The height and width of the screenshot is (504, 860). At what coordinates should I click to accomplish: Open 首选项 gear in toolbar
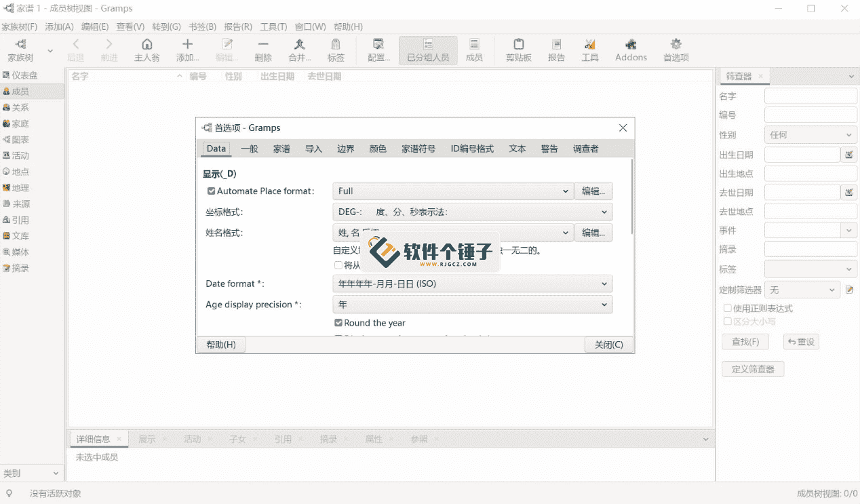(676, 50)
